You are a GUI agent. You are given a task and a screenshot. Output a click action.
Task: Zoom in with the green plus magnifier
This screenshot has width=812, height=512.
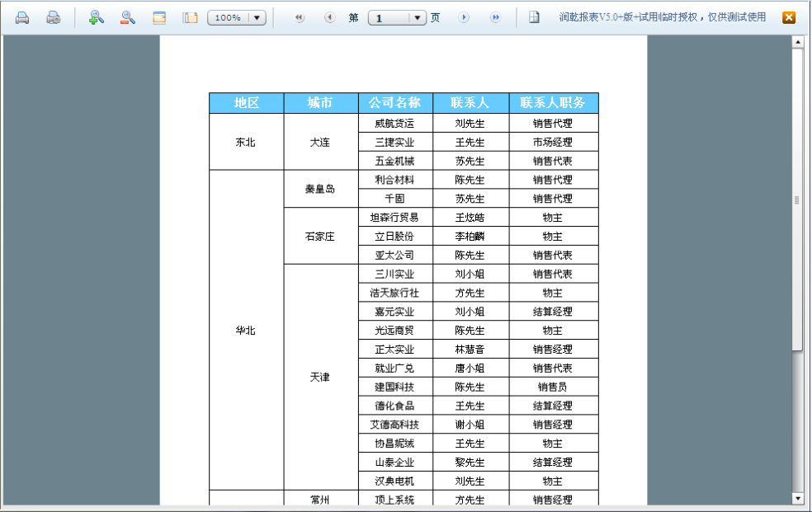click(x=97, y=17)
